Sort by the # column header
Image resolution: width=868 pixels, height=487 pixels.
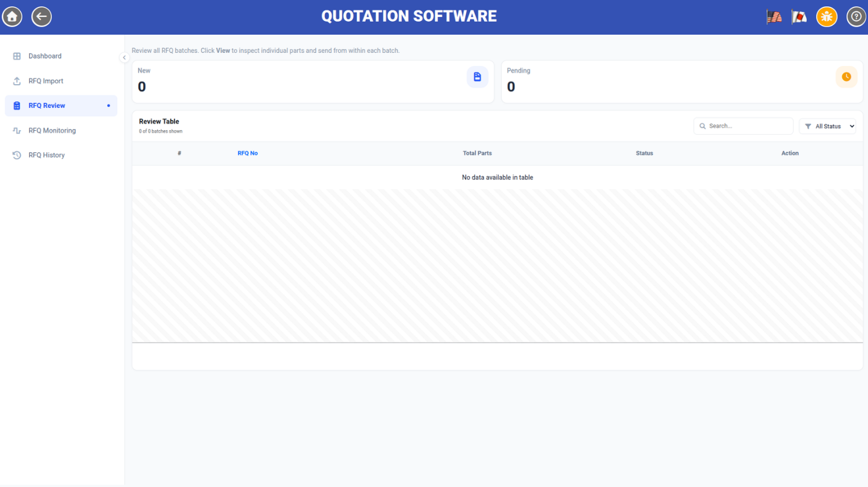(180, 153)
